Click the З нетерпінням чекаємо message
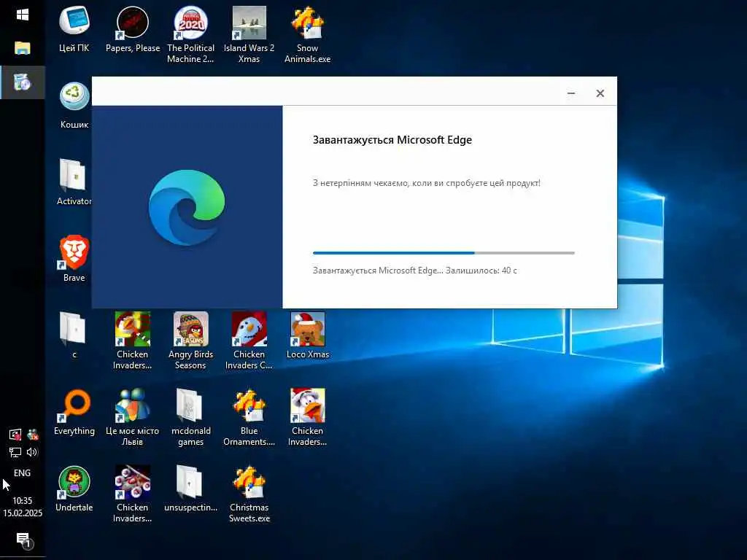This screenshot has width=747, height=560. pyautogui.click(x=426, y=183)
